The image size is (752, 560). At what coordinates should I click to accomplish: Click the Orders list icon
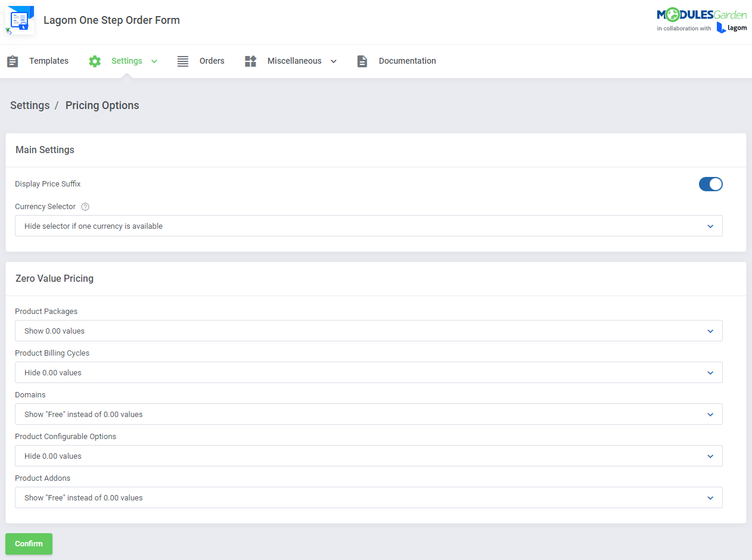[x=182, y=60]
